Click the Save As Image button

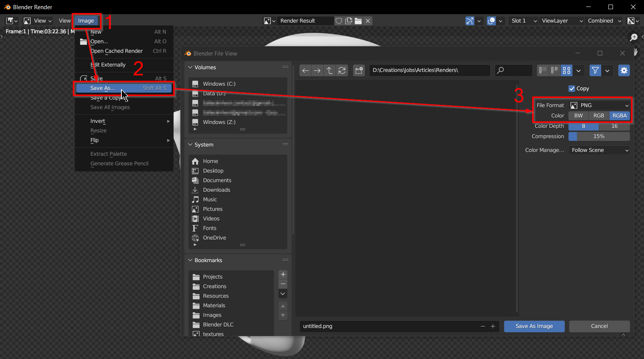click(534, 326)
